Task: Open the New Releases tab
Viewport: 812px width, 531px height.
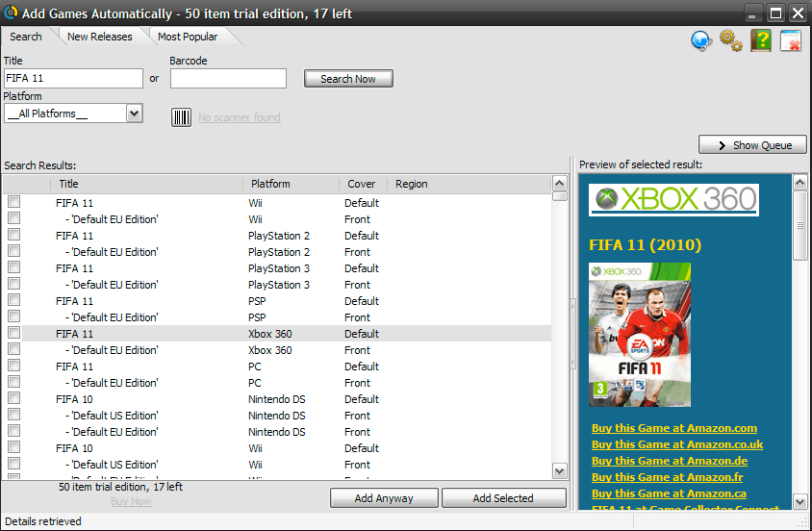Action: click(99, 37)
